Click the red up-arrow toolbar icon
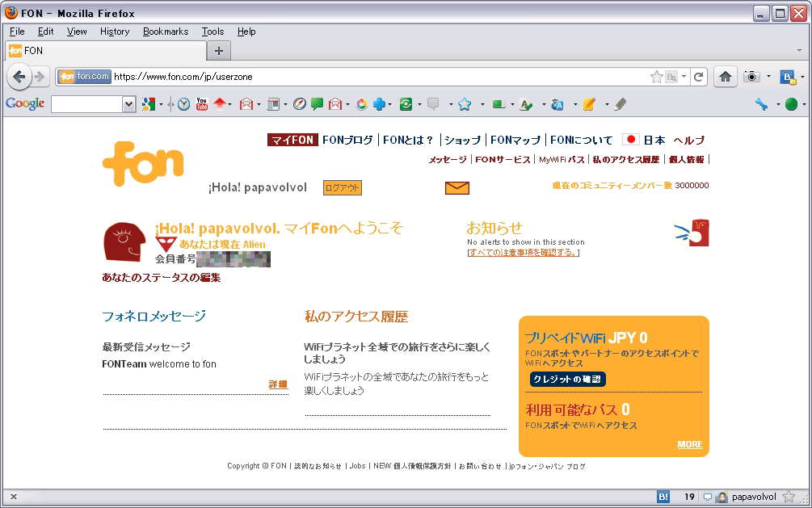 tap(220, 104)
